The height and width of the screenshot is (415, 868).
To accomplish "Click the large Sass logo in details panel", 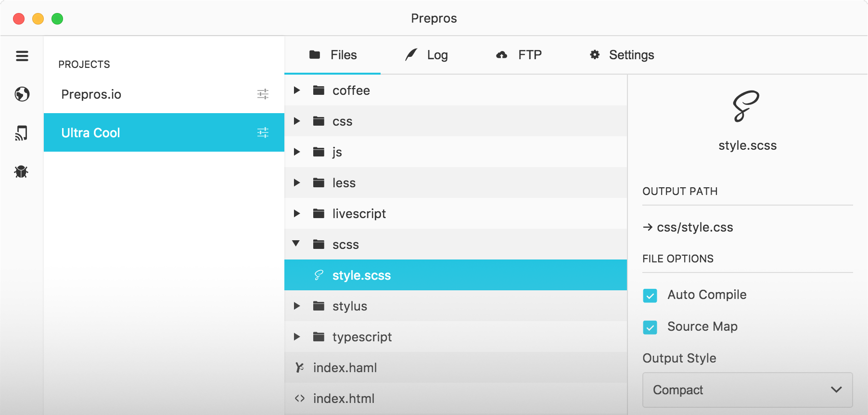I will (x=746, y=106).
